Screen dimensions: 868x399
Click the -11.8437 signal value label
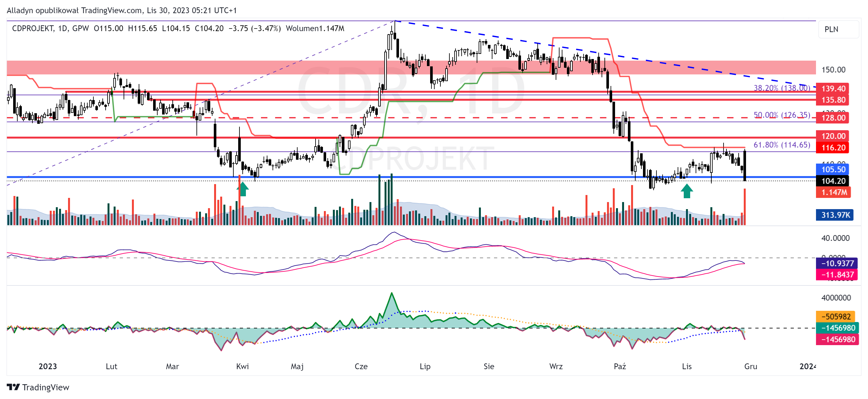(837, 275)
